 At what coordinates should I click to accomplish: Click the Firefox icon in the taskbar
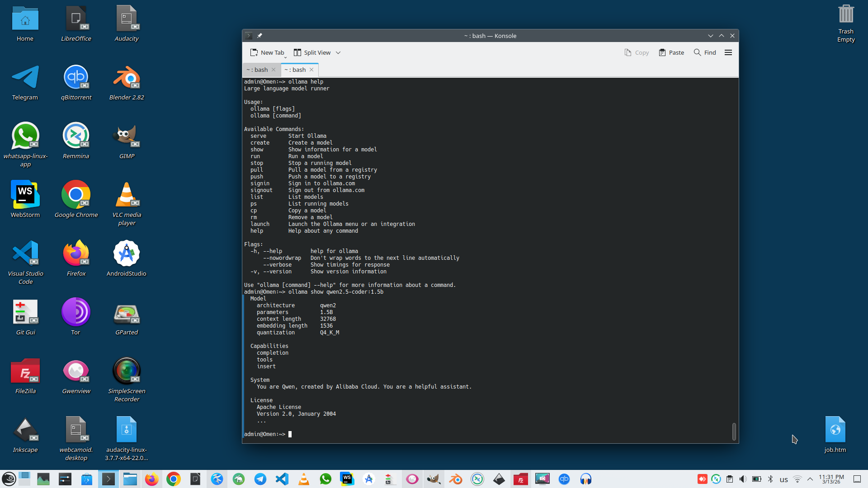click(152, 479)
